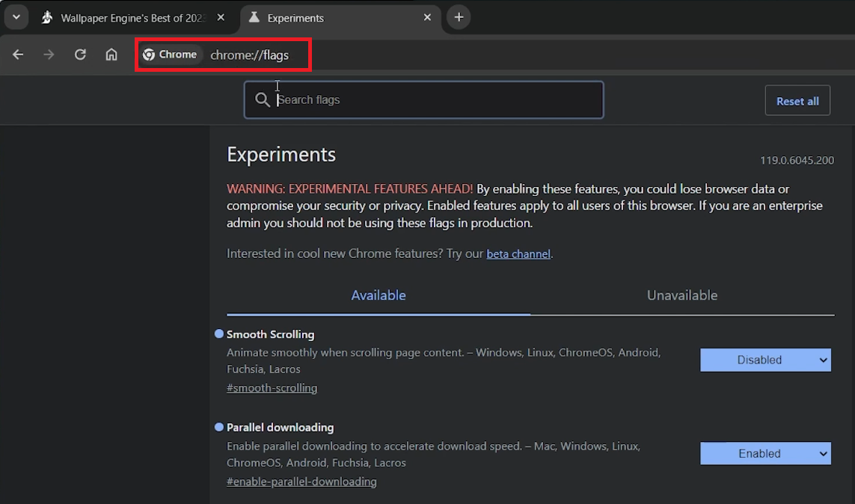This screenshot has width=855, height=504.
Task: Click the Wallpaper Engine tab favicon
Action: (x=47, y=17)
